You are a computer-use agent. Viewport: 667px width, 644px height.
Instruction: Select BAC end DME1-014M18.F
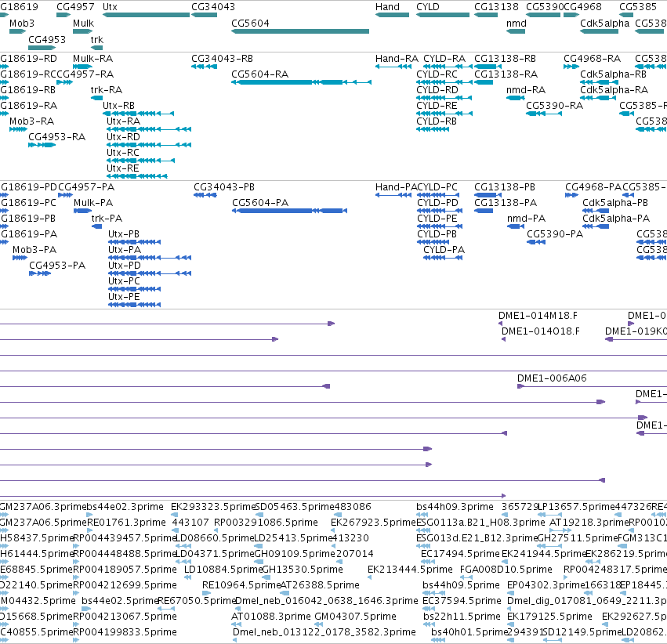point(500,324)
